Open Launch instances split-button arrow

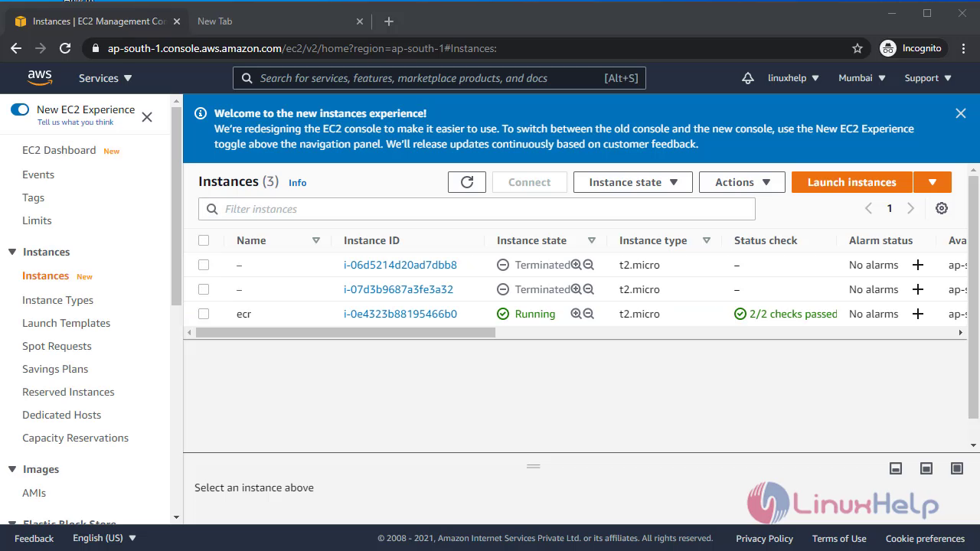(932, 182)
